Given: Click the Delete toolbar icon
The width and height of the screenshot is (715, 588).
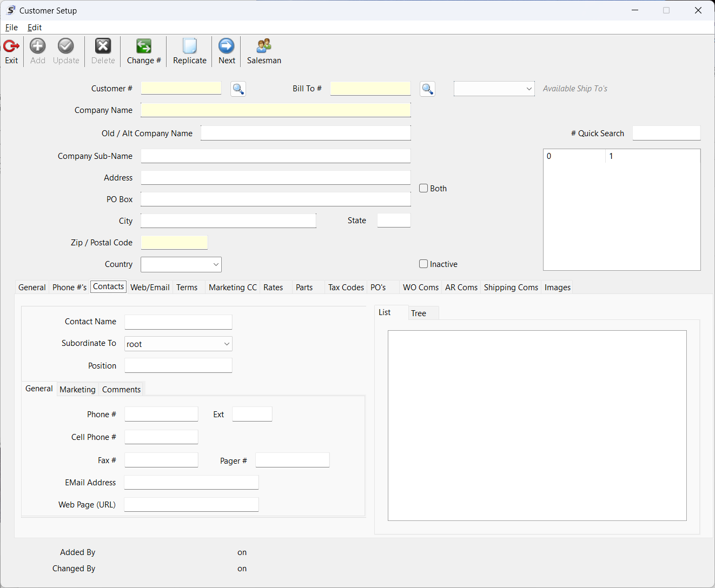Looking at the screenshot, I should pyautogui.click(x=103, y=51).
